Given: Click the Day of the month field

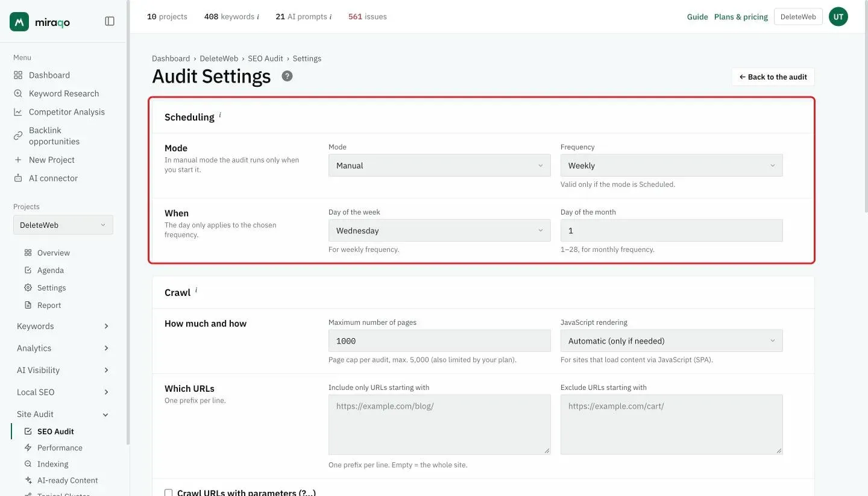Looking at the screenshot, I should [x=671, y=231].
